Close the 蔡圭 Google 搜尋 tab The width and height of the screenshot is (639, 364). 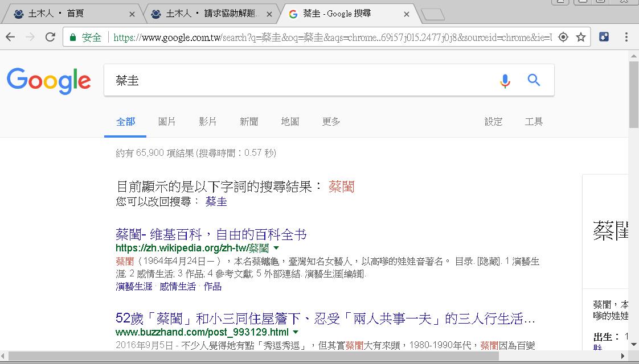pos(406,14)
